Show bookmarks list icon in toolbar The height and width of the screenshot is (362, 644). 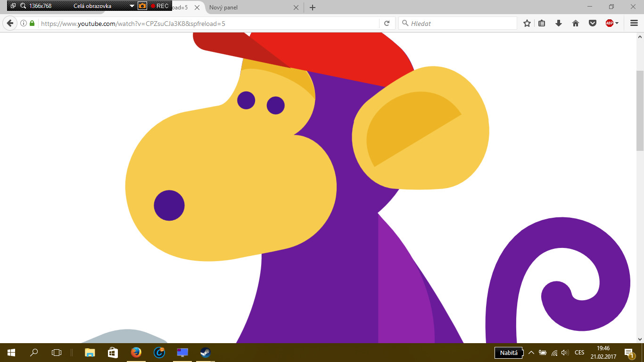point(542,23)
